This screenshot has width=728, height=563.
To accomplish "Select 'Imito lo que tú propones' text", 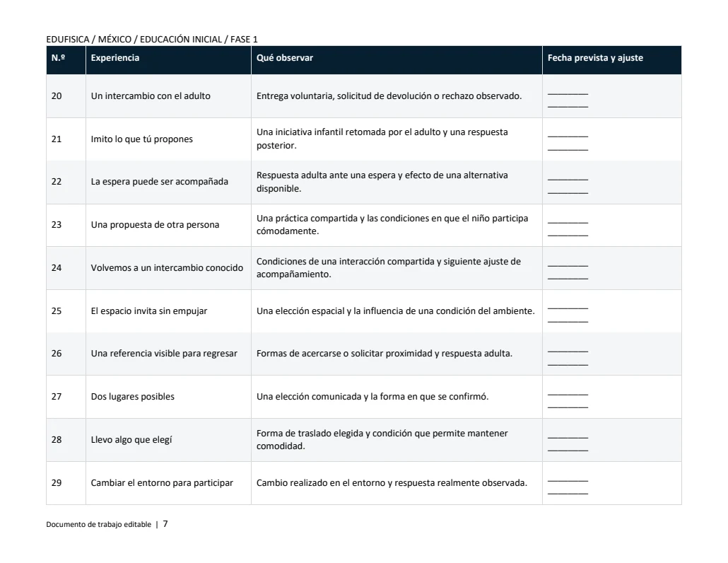I will 141,139.
